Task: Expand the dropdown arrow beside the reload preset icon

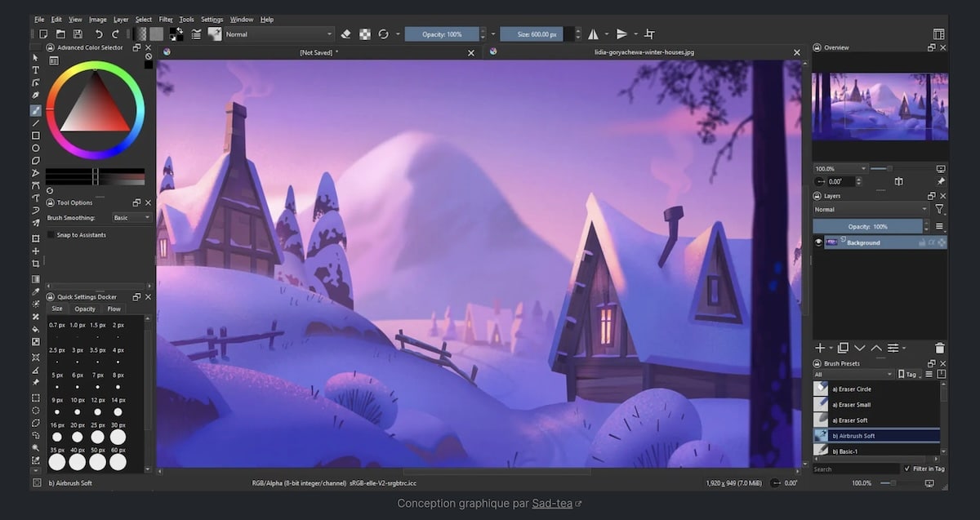Action: coord(399,34)
